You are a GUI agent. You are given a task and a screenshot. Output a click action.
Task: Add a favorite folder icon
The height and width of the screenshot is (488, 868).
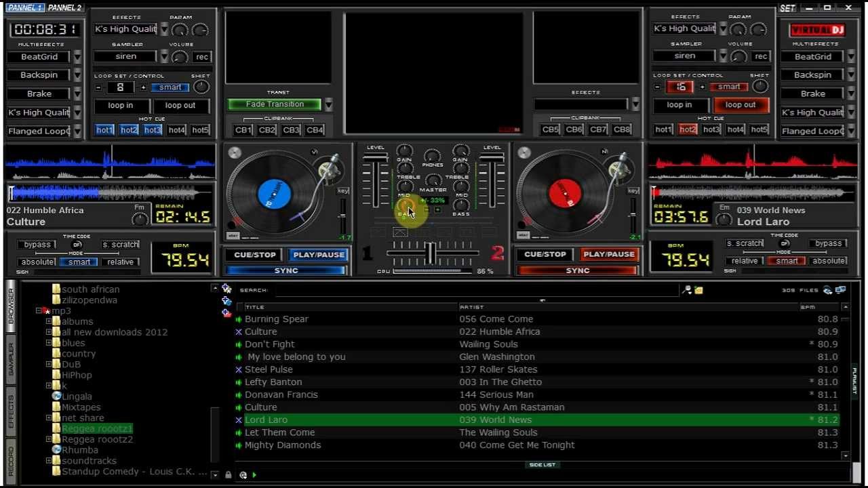[226, 289]
